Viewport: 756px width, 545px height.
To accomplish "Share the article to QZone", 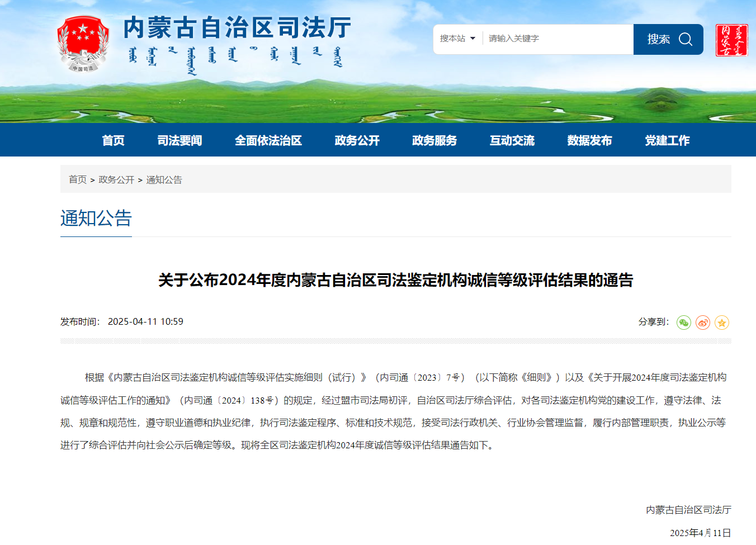I will pyautogui.click(x=722, y=323).
